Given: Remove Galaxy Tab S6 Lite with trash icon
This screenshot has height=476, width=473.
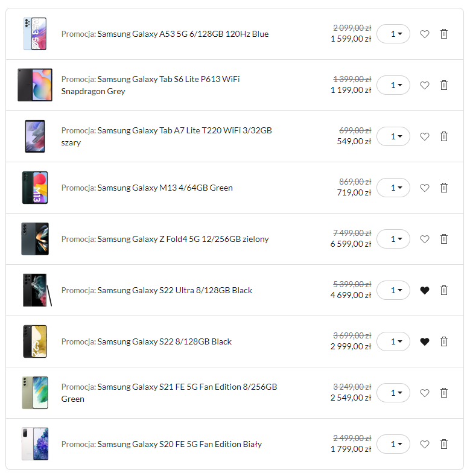Looking at the screenshot, I should 444,85.
